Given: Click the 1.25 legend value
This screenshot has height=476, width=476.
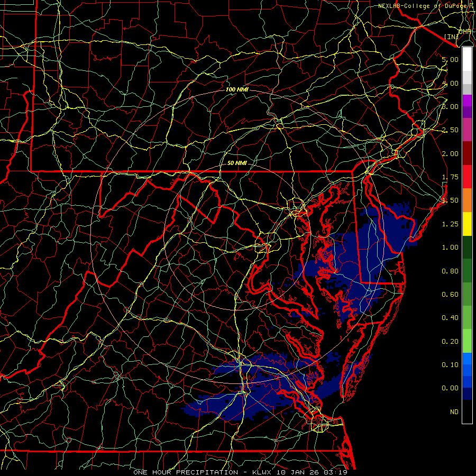Looking at the screenshot, I should pos(450,224).
